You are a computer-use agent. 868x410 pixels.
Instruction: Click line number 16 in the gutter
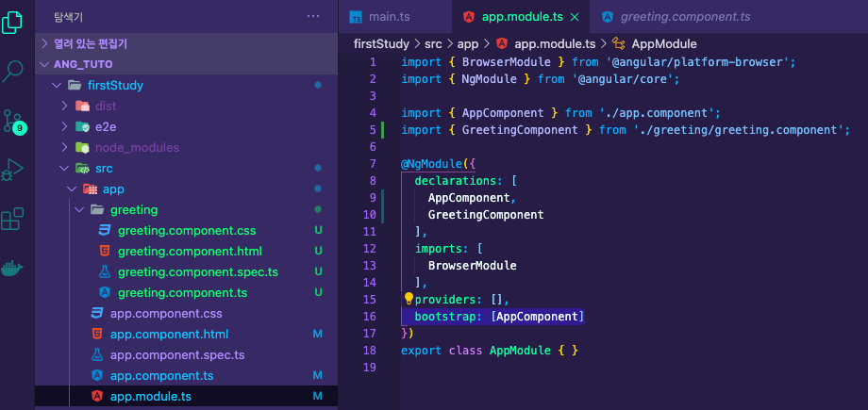(x=369, y=317)
